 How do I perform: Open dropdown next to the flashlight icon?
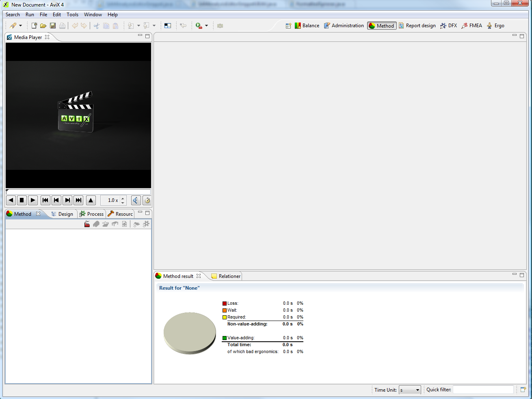(20, 26)
